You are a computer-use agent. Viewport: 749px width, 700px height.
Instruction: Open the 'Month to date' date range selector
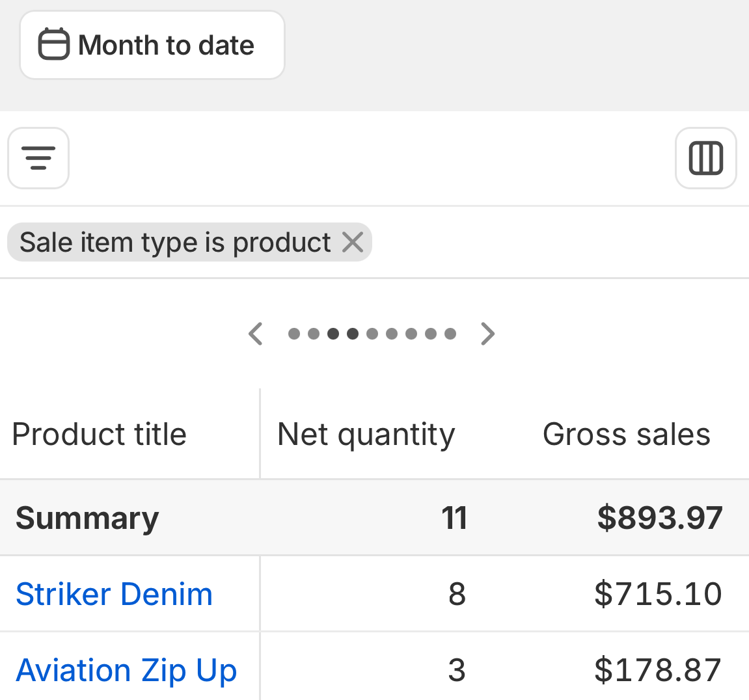pos(166,46)
